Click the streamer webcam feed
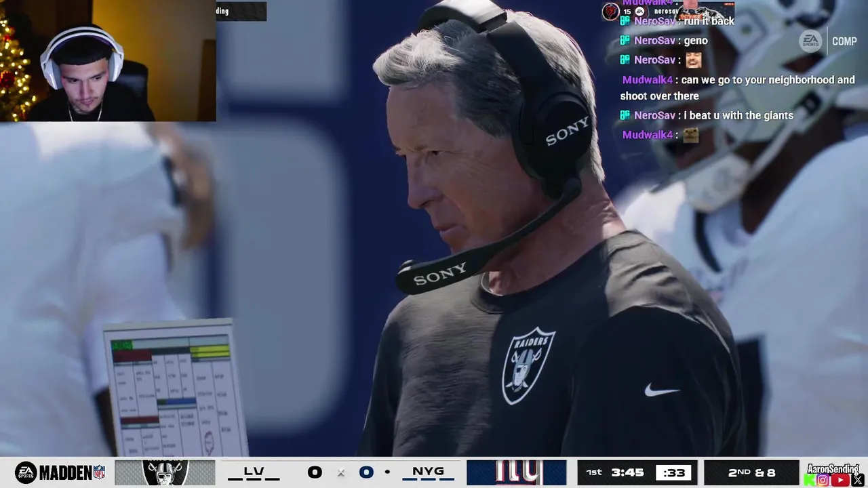The height and width of the screenshot is (488, 868). tap(108, 61)
